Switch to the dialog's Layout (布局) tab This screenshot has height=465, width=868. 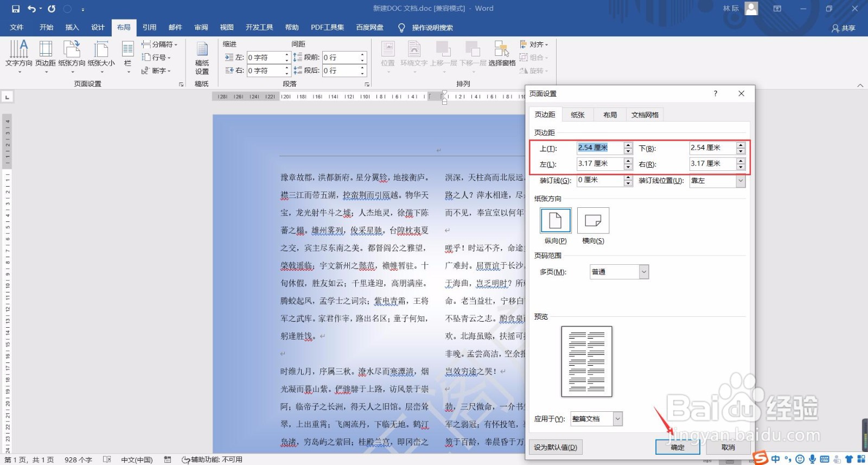tap(610, 115)
